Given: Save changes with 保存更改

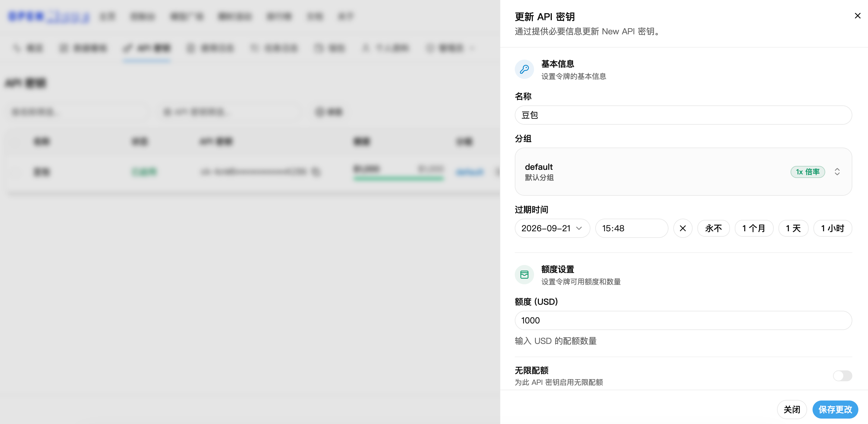Looking at the screenshot, I should point(835,410).
